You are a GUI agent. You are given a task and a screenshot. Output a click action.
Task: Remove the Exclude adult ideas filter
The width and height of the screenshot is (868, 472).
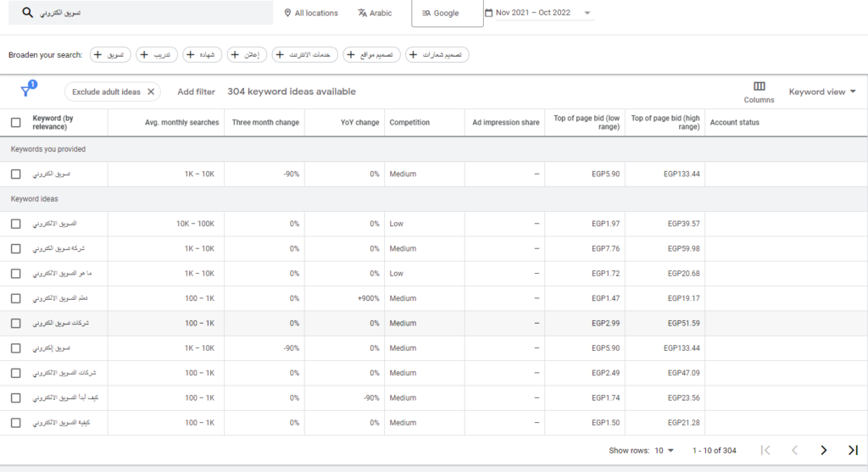[151, 92]
